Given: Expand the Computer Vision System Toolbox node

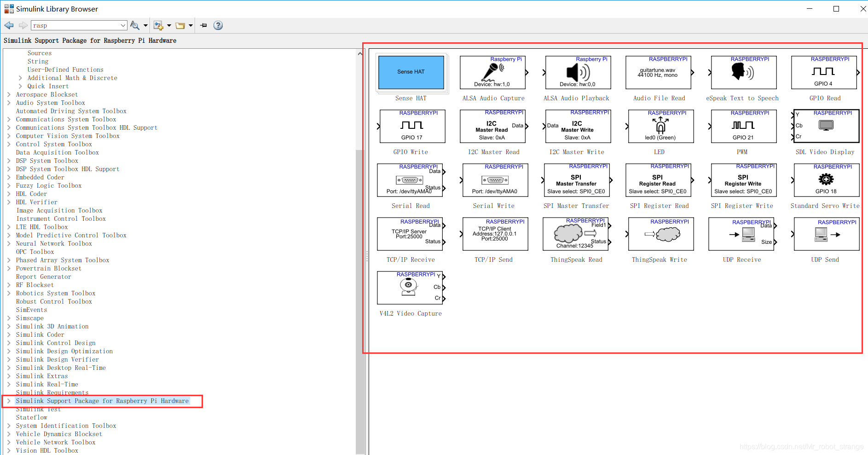Looking at the screenshot, I should [x=9, y=136].
